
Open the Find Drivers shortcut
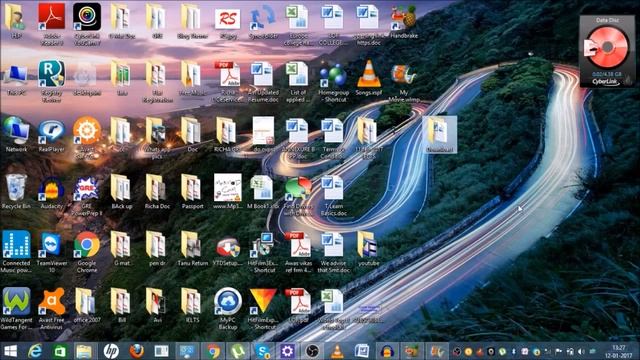point(298,196)
